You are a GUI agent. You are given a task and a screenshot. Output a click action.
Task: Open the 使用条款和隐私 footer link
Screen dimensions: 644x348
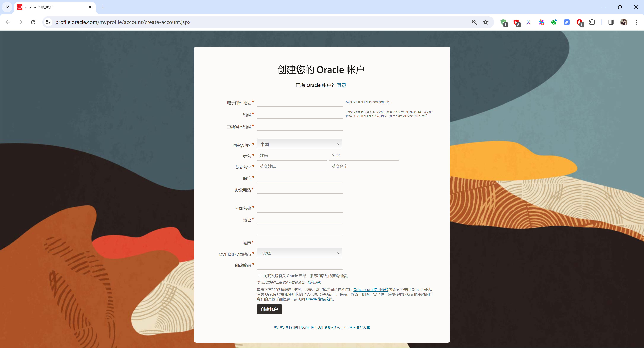tap(329, 327)
